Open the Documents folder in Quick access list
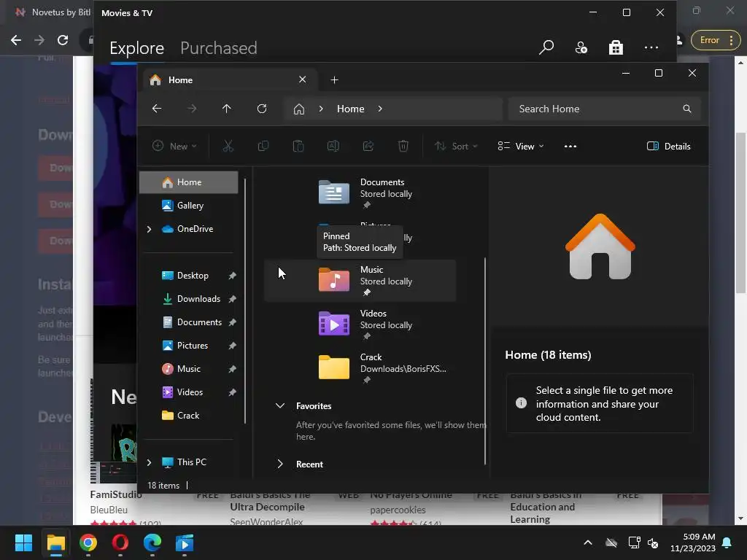747x560 pixels. point(360,192)
